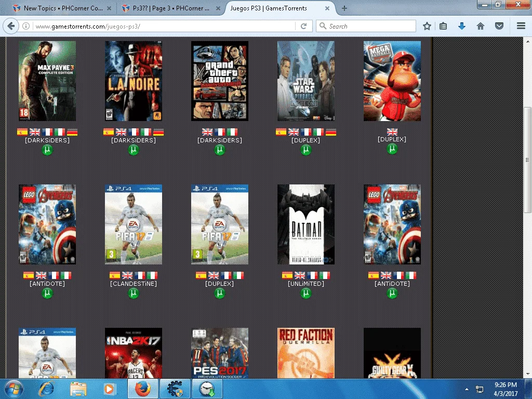Viewport: 532px width, 399px height.
Task: Show hidden system tray icons arrow
Action: [467, 389]
